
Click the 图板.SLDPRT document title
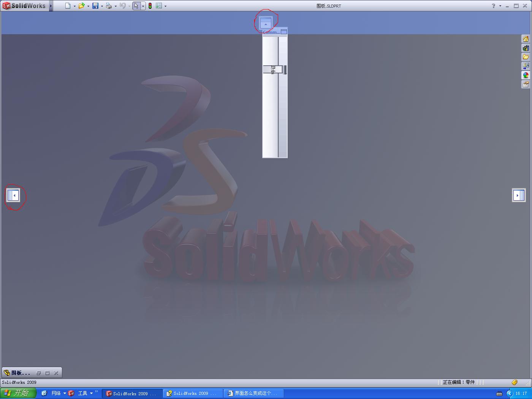click(x=329, y=6)
